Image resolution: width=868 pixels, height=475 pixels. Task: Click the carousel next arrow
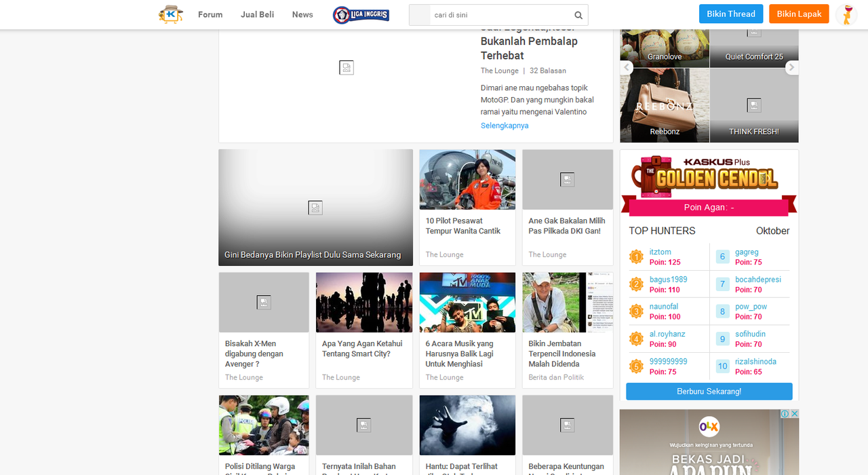click(x=792, y=67)
